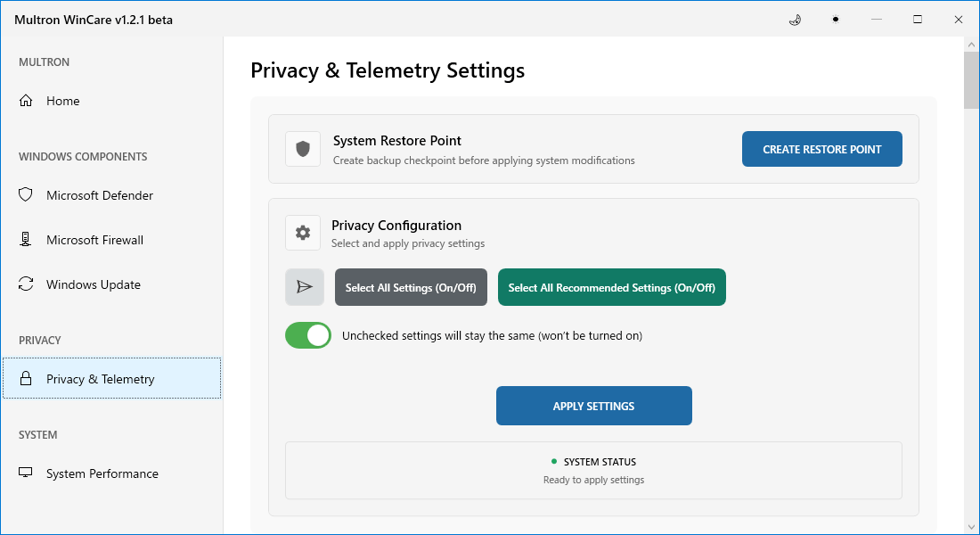The image size is (980, 535).
Task: Click the Home house icon in sidebar
Action: [x=26, y=101]
